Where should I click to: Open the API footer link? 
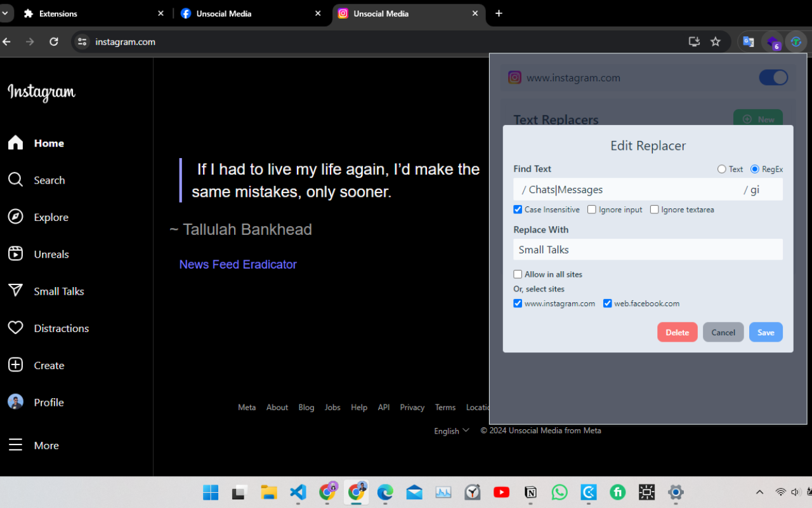click(x=384, y=408)
